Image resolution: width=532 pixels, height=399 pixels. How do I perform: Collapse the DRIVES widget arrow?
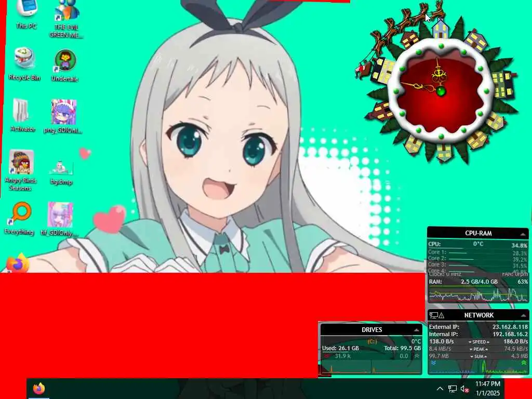coord(416,330)
